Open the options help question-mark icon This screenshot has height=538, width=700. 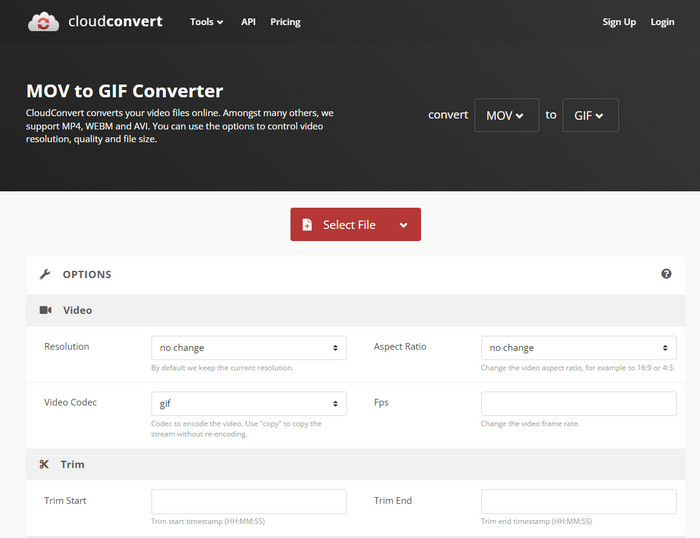tap(666, 274)
